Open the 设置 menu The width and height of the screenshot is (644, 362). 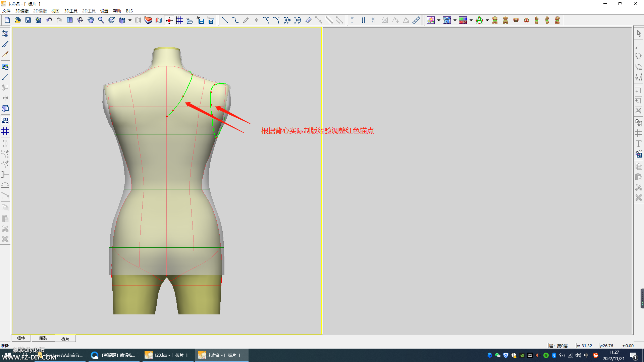(104, 11)
